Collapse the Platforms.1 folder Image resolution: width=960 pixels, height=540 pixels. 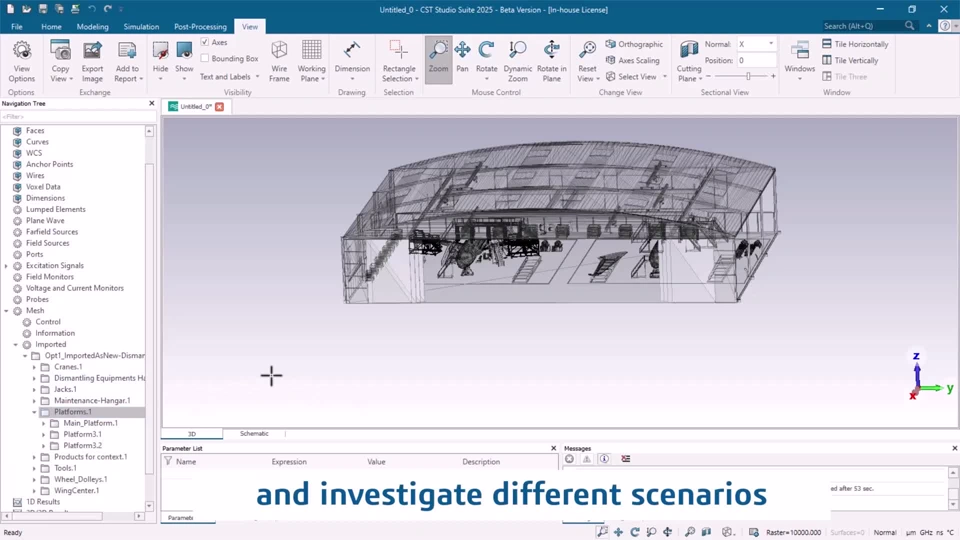[34, 412]
